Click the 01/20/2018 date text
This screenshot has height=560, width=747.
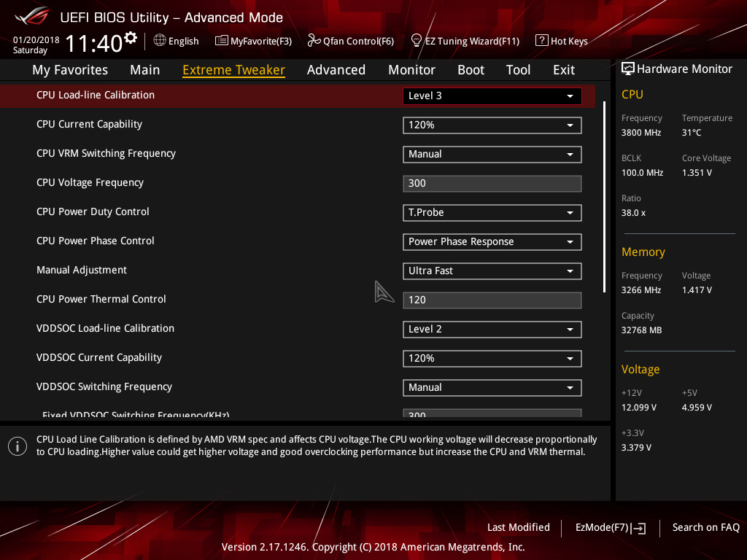pyautogui.click(x=36, y=40)
